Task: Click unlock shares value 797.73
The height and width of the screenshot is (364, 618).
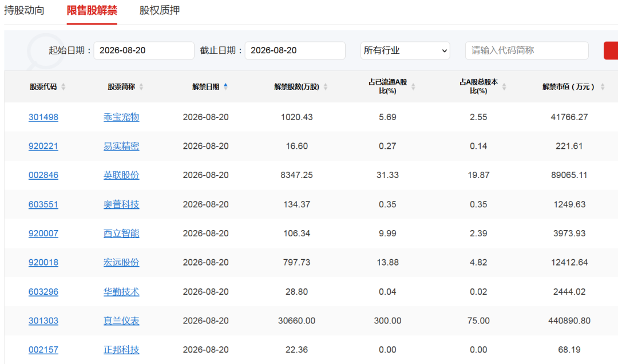Action: (x=297, y=262)
